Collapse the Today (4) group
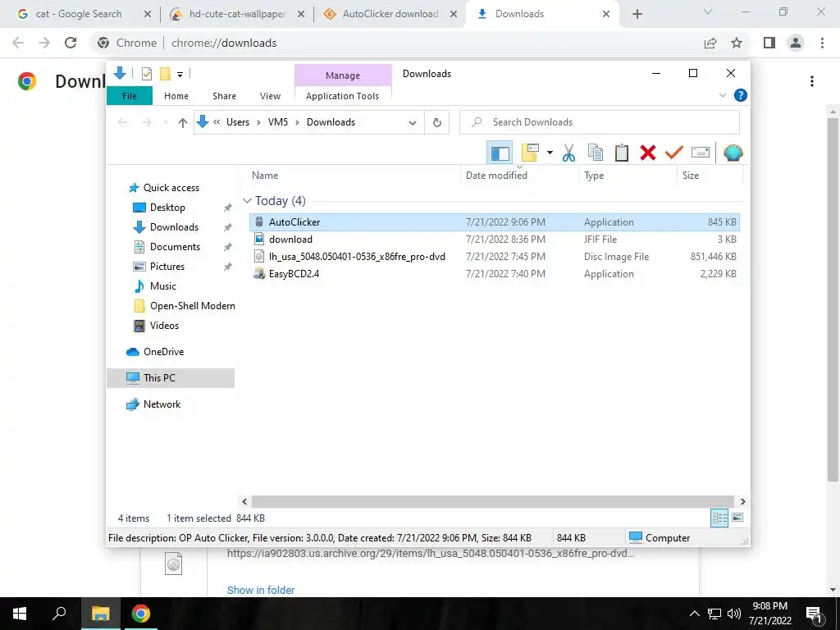This screenshot has width=840, height=630. (247, 201)
